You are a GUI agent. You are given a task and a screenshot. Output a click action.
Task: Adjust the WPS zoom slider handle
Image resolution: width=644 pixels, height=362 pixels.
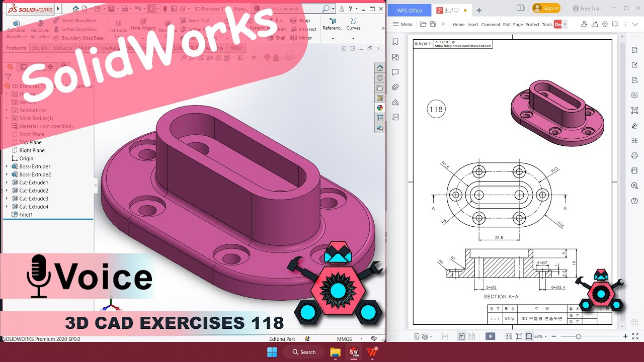[x=579, y=336]
